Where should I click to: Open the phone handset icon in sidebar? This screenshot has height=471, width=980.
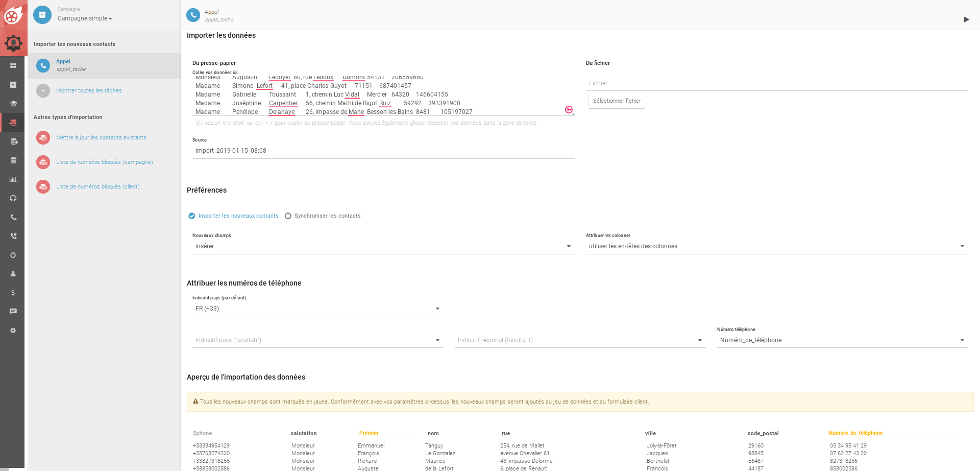tap(13, 217)
